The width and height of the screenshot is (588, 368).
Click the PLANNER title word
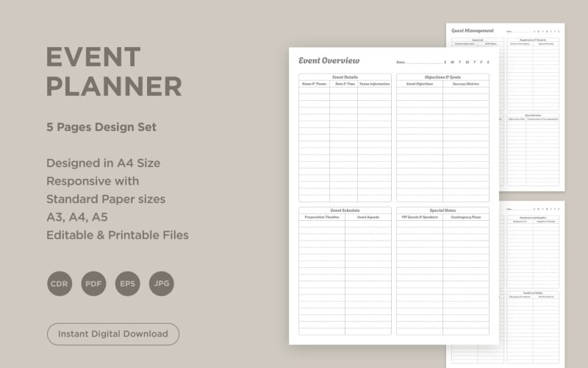(114, 86)
